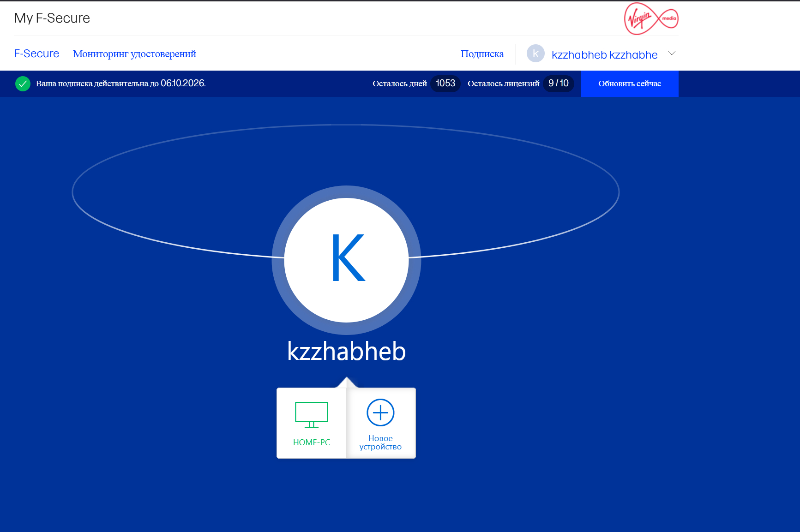Viewport: 800px width, 532px height.
Task: Click the 9/10 licenses remaining badge
Action: coord(558,84)
